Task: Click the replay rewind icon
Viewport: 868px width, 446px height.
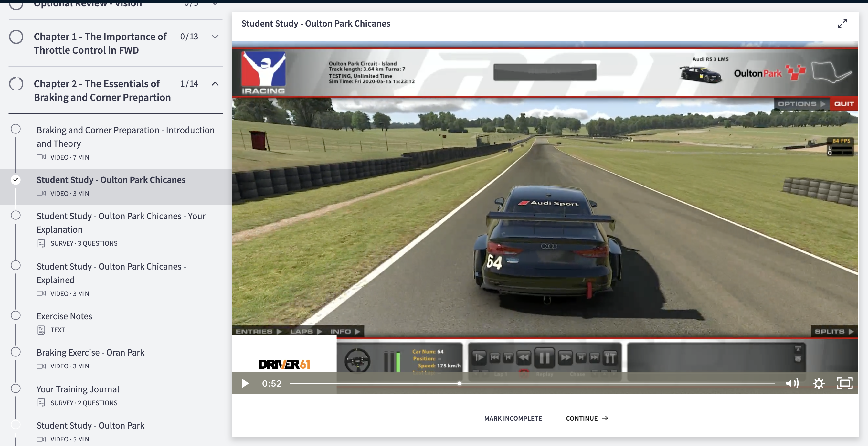Action: coord(524,358)
